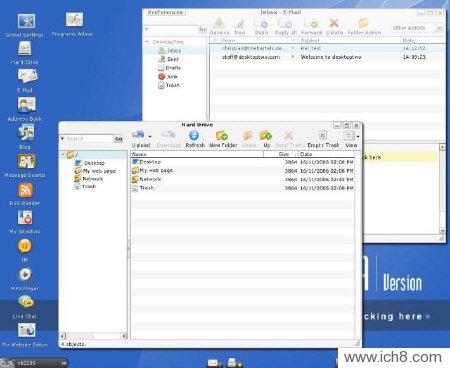
Task: Open the E-Mail desktop icon
Action: pos(27,80)
